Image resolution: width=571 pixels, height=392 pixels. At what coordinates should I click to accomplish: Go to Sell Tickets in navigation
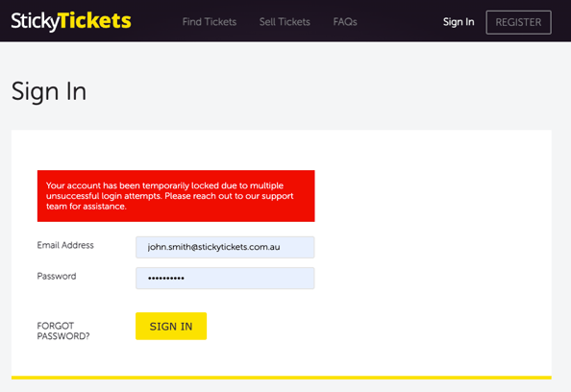coord(285,22)
